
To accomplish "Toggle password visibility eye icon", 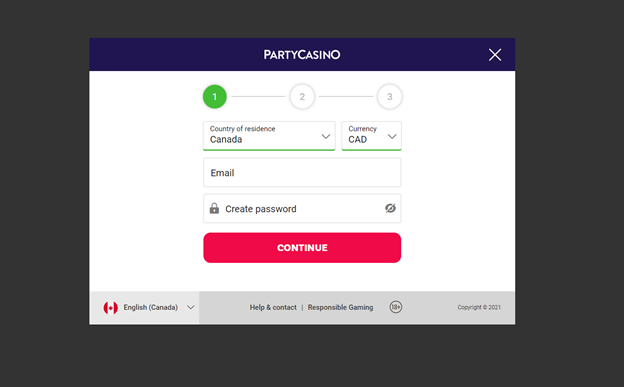I will click(390, 208).
